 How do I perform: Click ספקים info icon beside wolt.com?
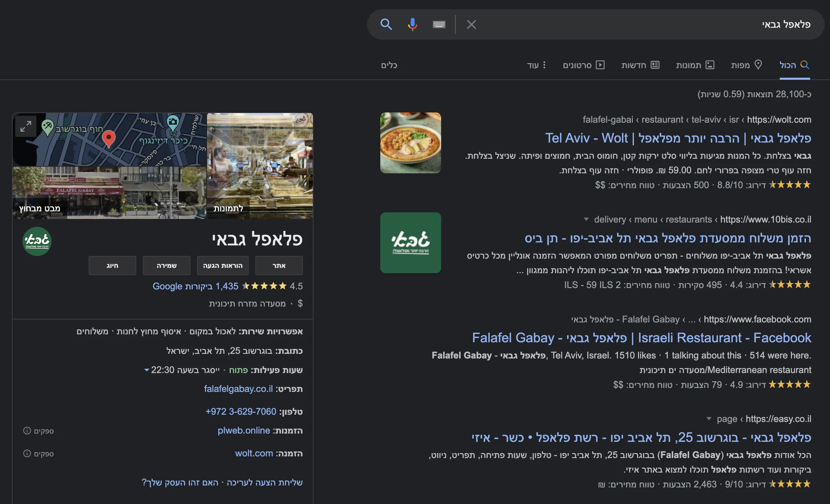coord(27,453)
